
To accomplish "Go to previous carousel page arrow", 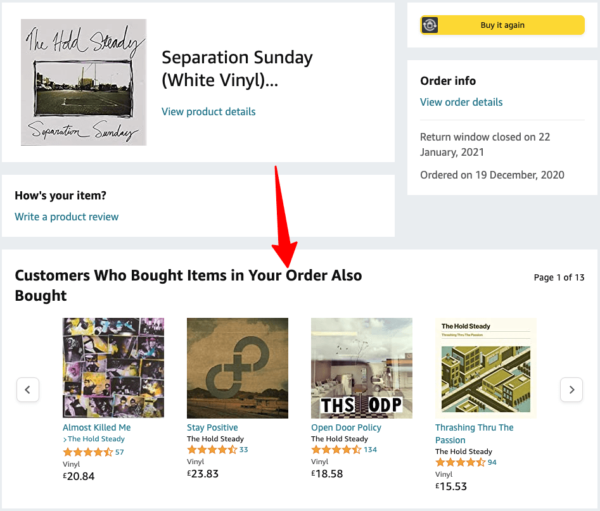I will point(28,389).
